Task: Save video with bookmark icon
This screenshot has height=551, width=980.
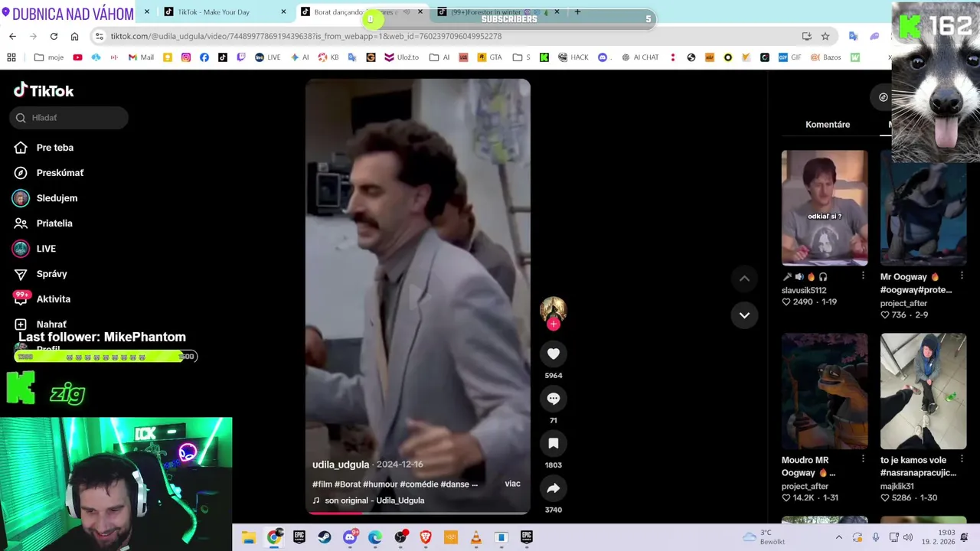Action: coord(554,443)
